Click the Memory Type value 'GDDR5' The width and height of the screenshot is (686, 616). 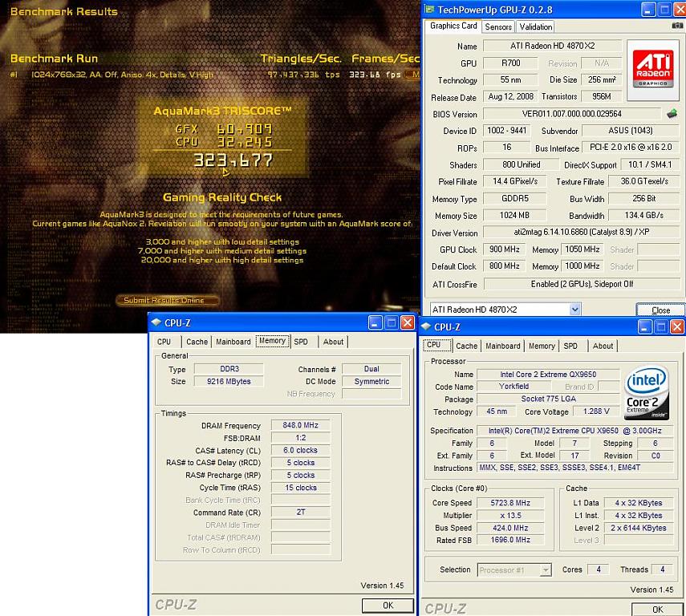tap(514, 198)
